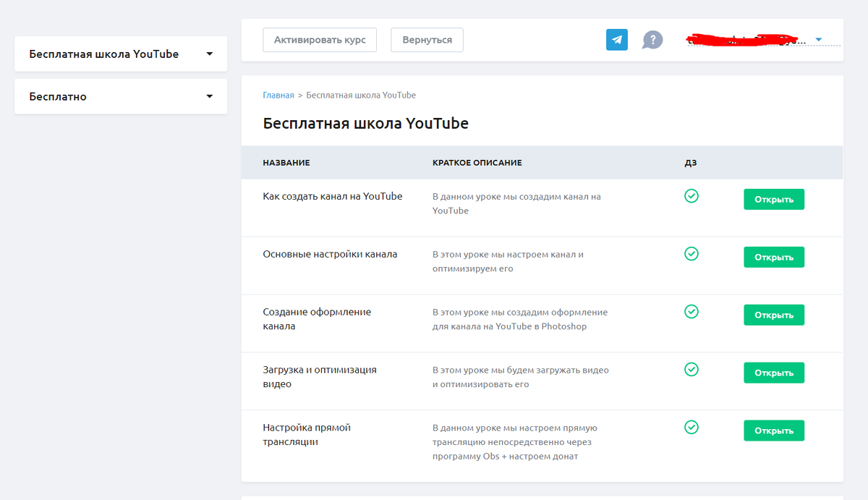Open the user account dropdown arrow

point(818,40)
